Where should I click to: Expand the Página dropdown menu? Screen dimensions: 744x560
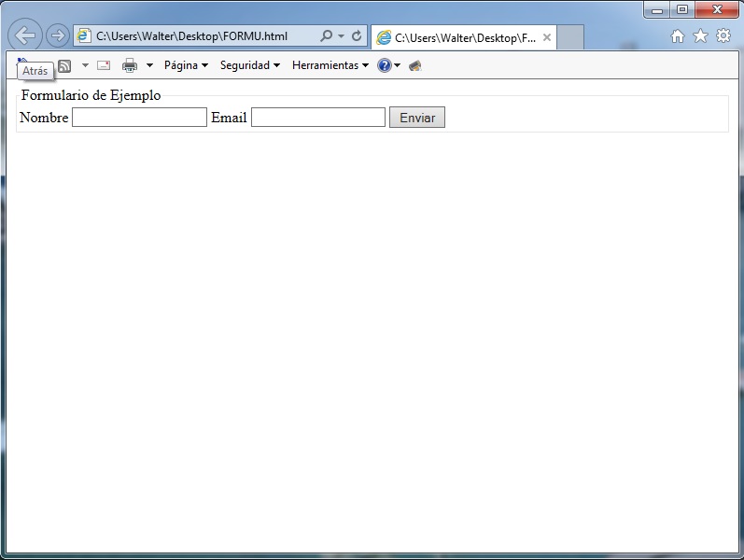[x=186, y=65]
